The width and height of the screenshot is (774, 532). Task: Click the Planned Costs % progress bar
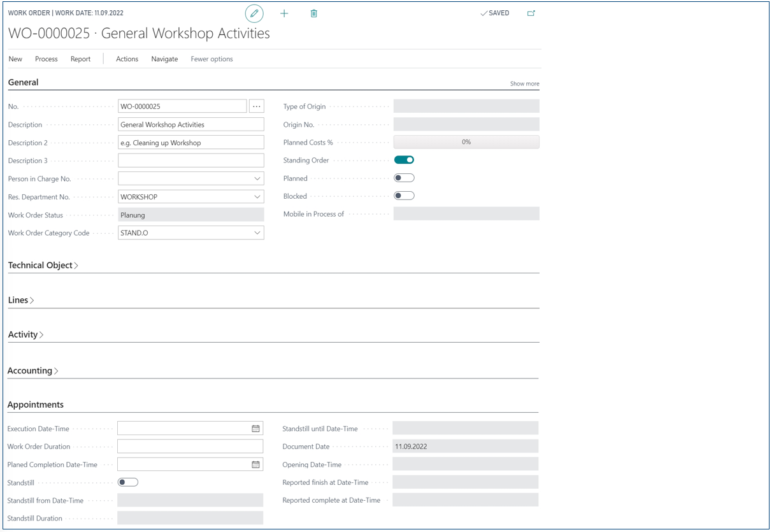[x=466, y=142]
